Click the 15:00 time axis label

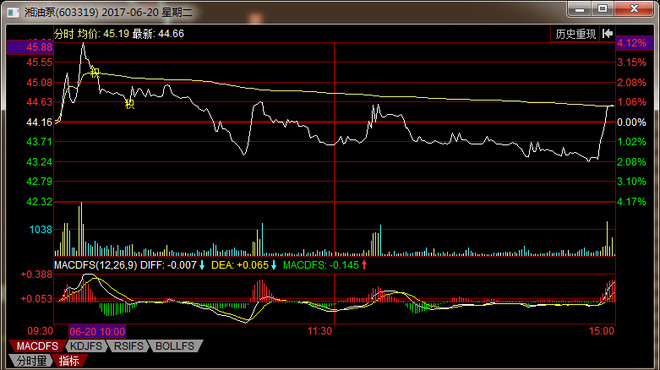click(601, 331)
